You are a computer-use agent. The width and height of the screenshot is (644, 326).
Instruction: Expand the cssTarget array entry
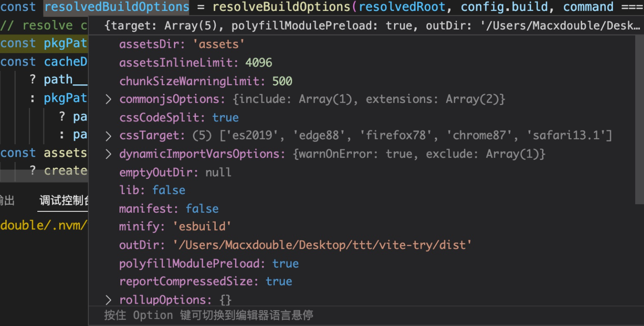(109, 136)
